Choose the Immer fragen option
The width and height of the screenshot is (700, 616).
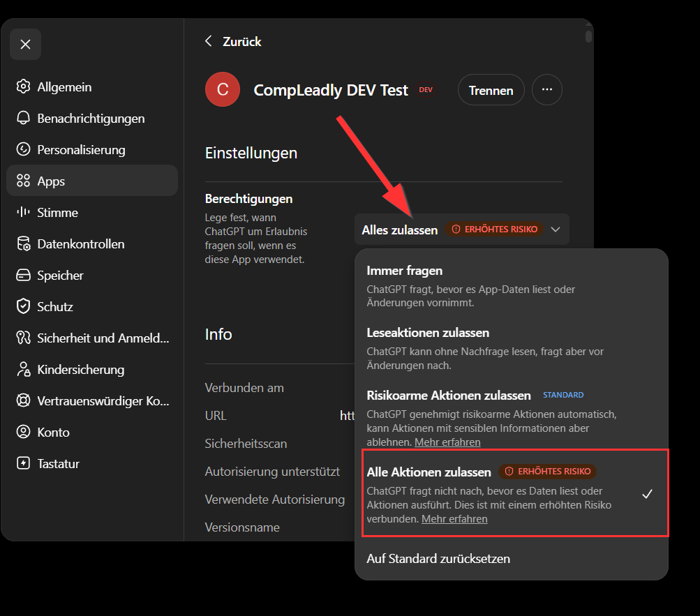point(511,286)
